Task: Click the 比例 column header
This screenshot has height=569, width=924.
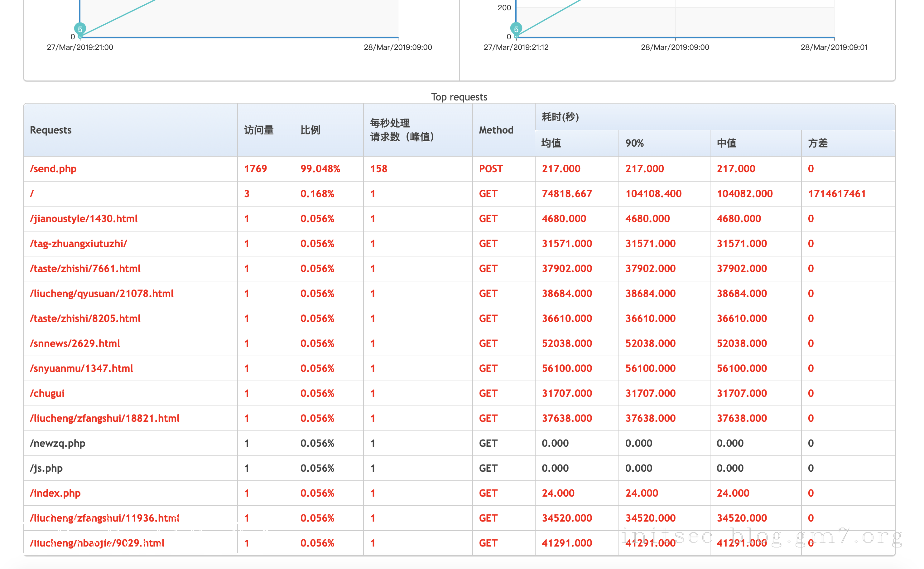Action: tap(310, 130)
